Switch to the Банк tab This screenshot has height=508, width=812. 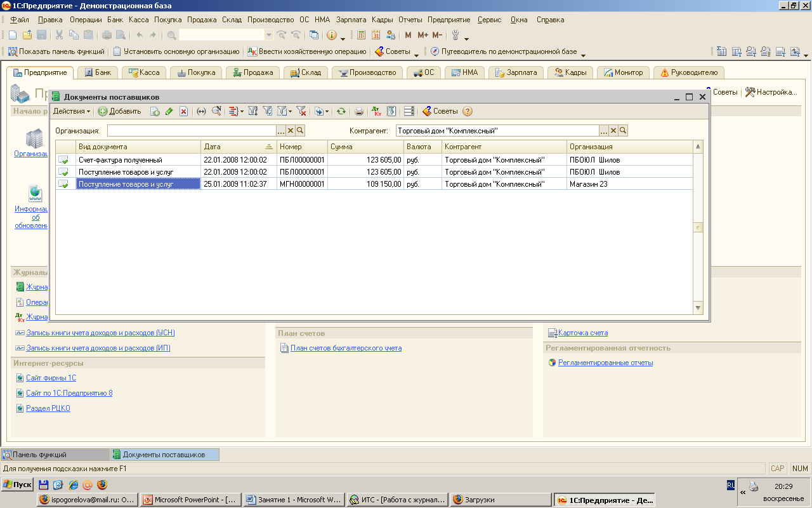[x=97, y=72]
